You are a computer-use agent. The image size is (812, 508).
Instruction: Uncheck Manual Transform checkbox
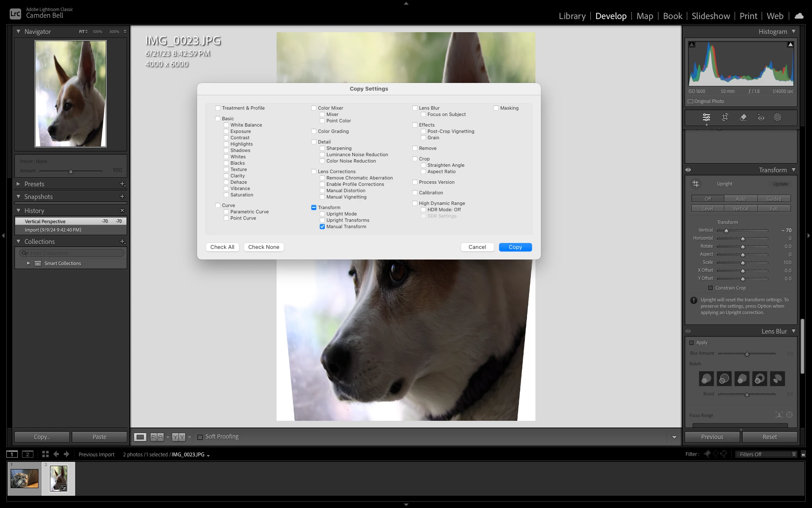[x=322, y=226]
